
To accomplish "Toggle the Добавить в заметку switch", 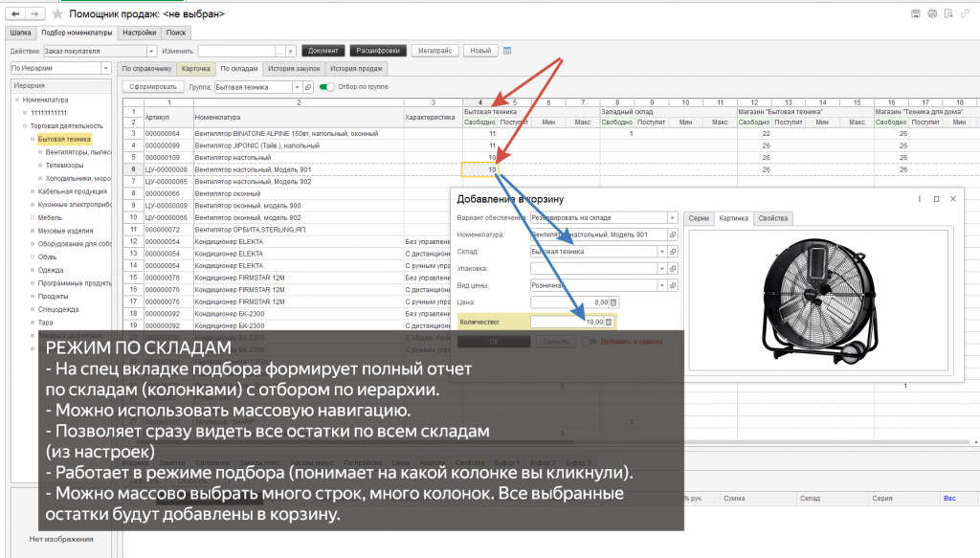I will [x=589, y=342].
